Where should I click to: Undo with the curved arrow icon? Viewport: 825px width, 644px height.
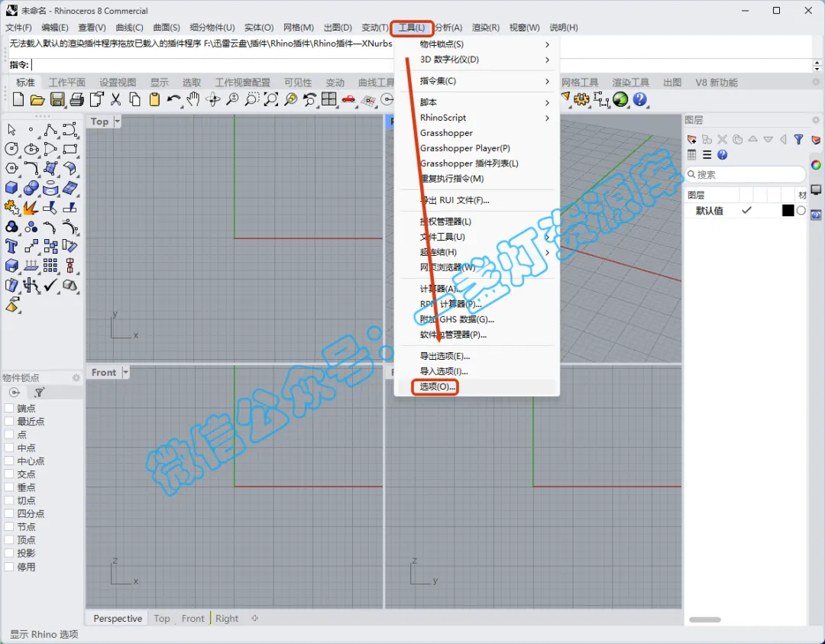173,99
